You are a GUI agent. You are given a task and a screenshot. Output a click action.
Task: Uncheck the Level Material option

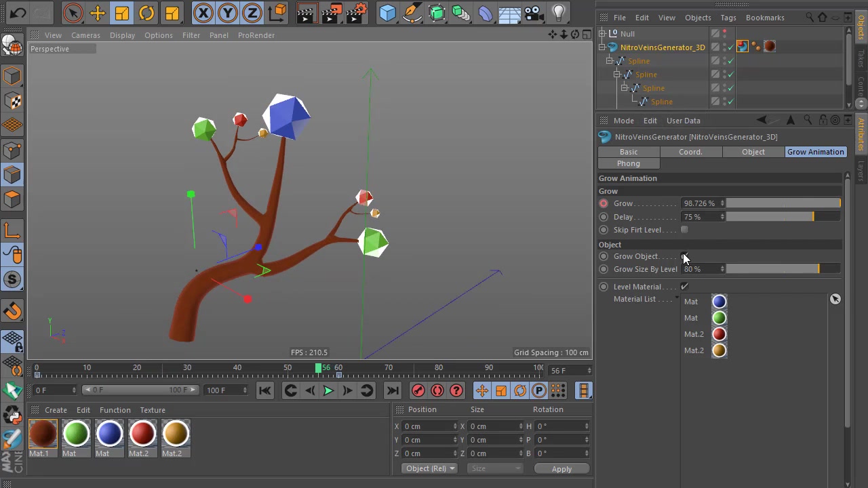click(x=684, y=286)
